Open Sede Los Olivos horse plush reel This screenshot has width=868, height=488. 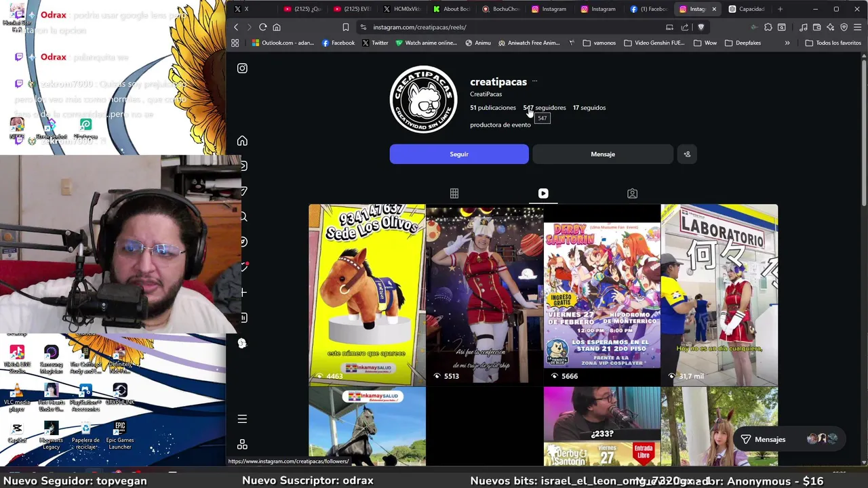[367, 295]
